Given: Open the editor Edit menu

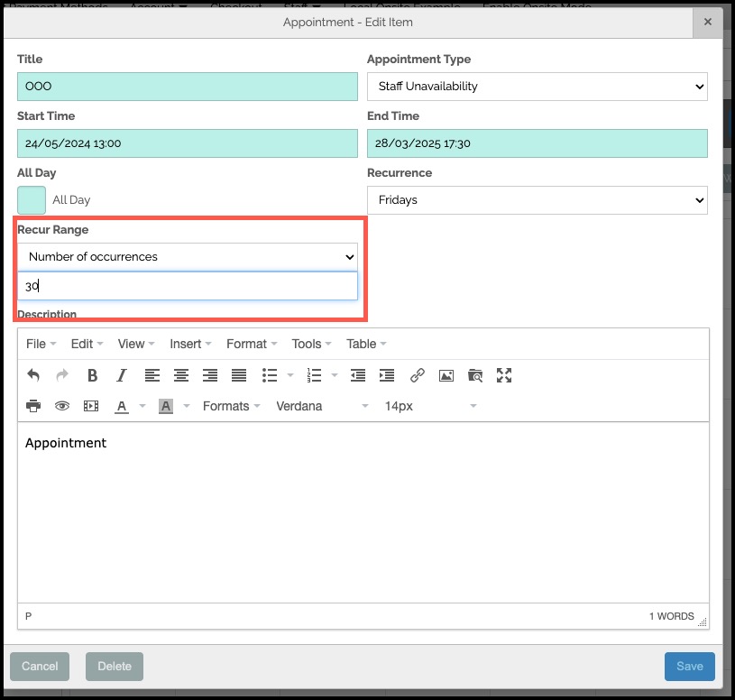Looking at the screenshot, I should [87, 344].
